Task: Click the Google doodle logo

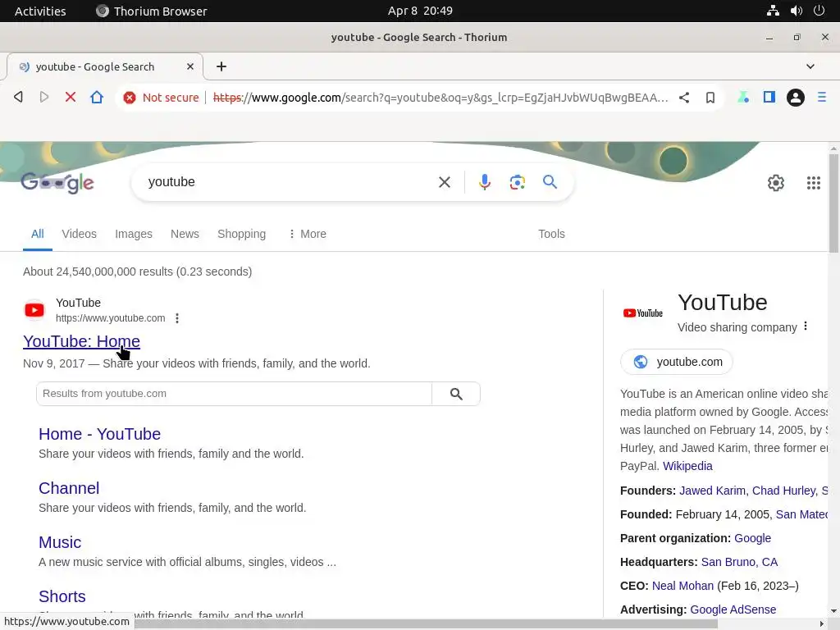Action: coord(57,183)
